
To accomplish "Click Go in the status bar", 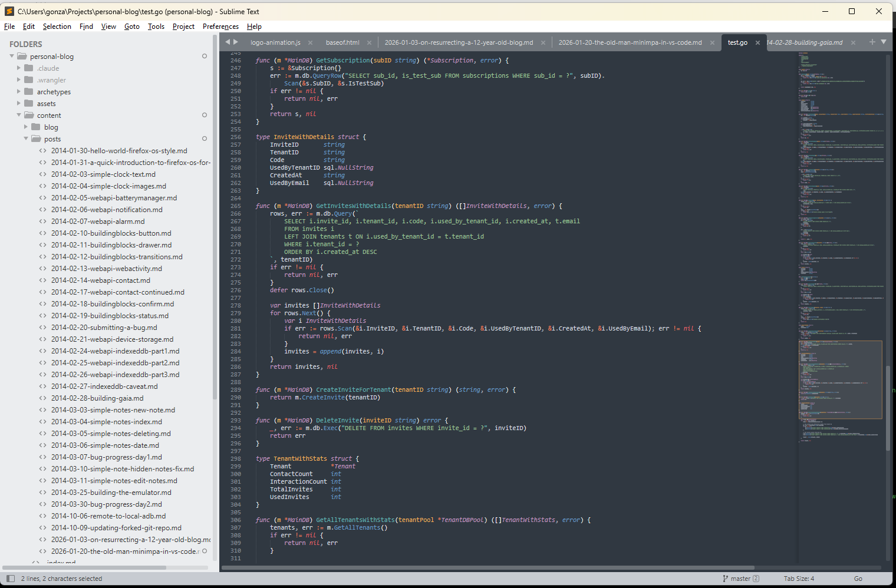I will coord(858,579).
